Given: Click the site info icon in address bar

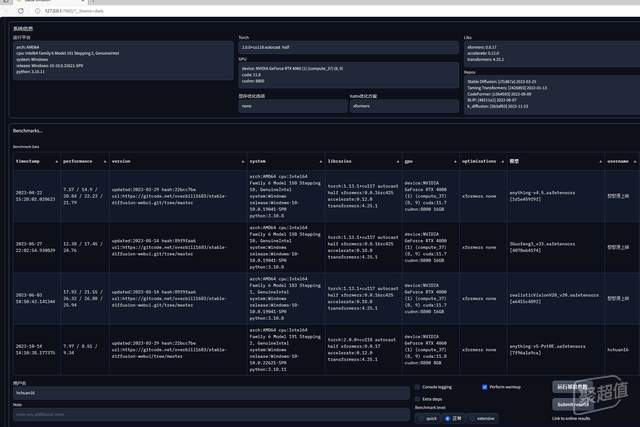Looking at the screenshot, I should pos(38,11).
